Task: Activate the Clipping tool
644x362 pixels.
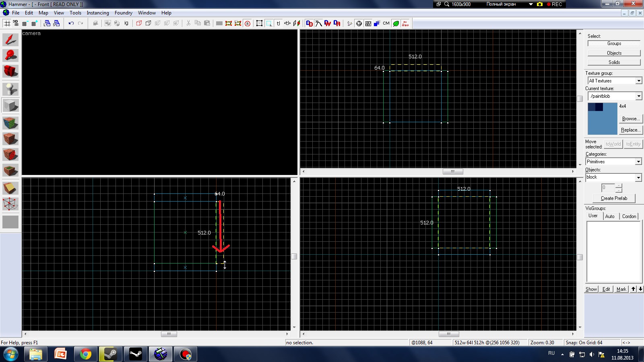Action: [x=10, y=188]
